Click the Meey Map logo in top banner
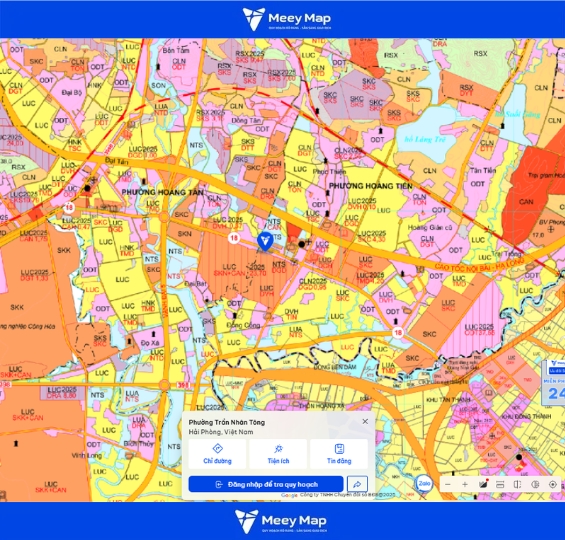 [287, 19]
